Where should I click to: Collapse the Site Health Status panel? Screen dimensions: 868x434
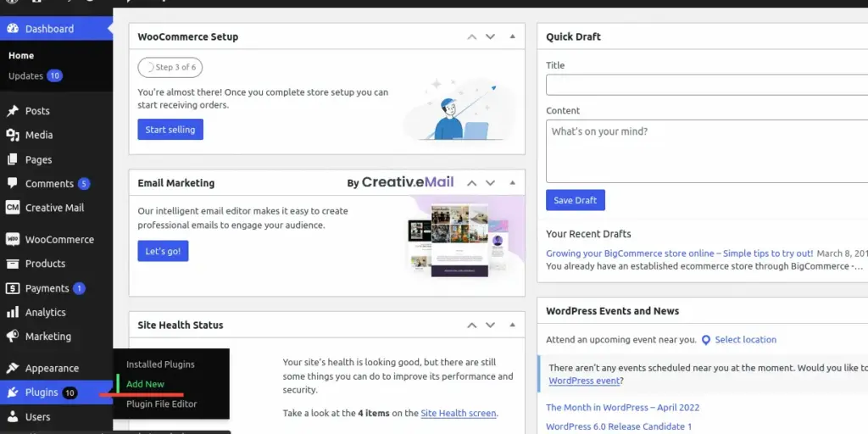tap(512, 325)
